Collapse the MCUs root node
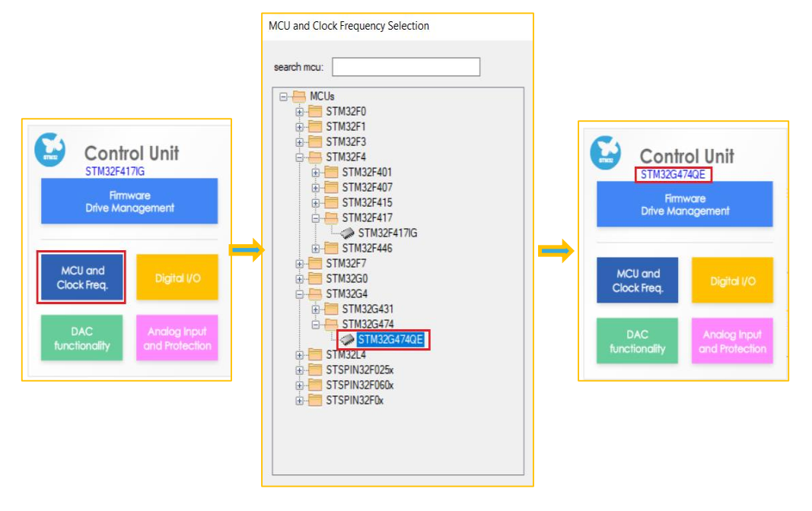The width and height of the screenshot is (812, 511). [283, 97]
